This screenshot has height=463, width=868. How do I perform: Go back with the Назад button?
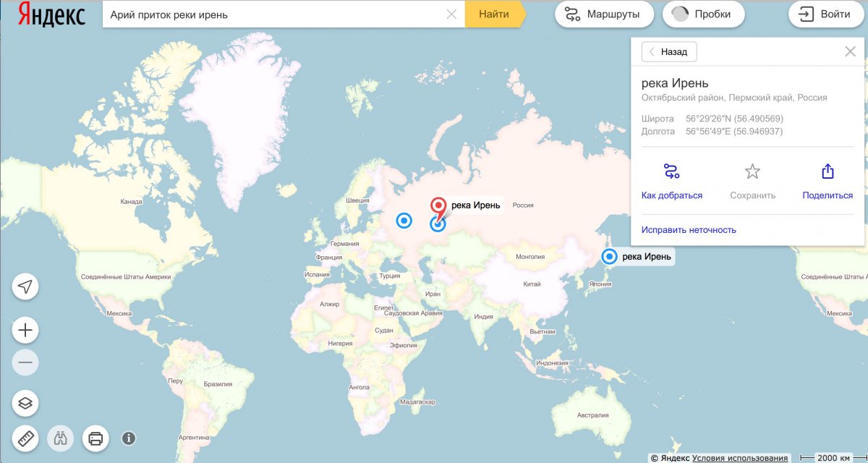669,52
